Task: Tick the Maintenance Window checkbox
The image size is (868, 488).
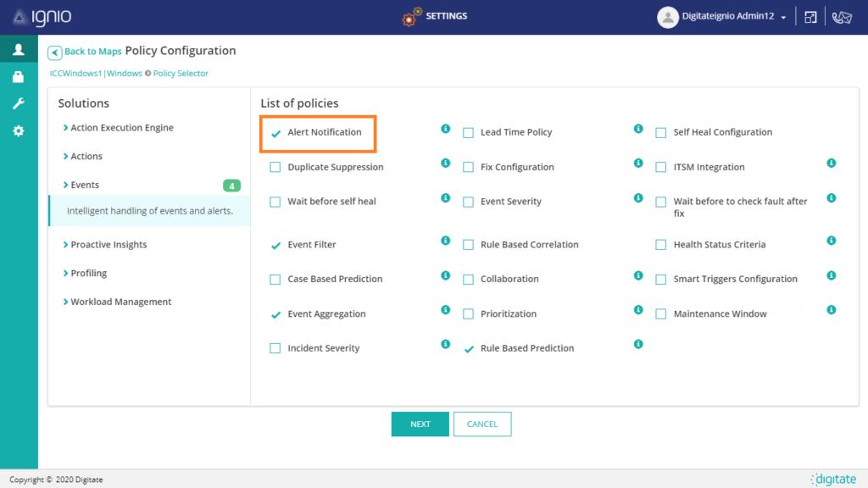Action: [x=661, y=314]
